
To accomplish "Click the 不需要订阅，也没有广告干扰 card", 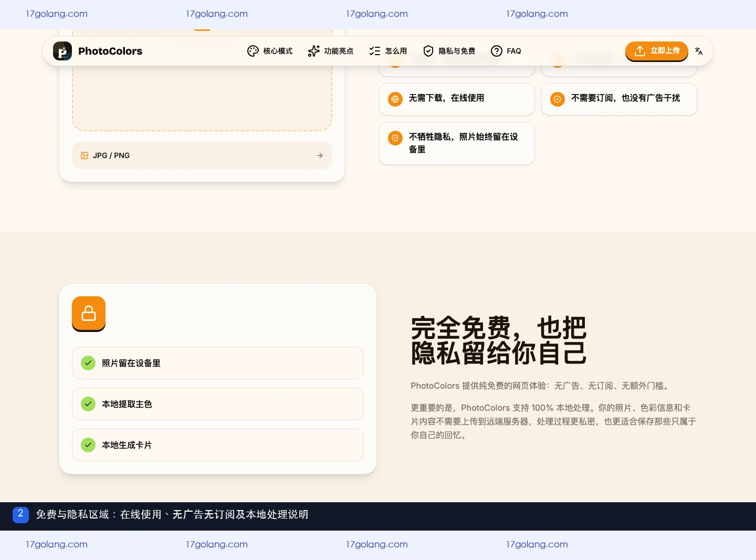I will point(619,99).
